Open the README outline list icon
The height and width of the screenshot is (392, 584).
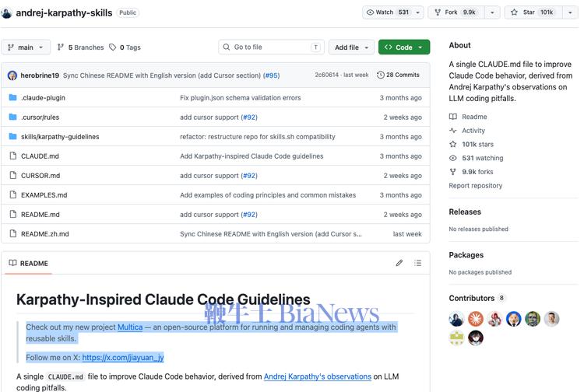(418, 263)
